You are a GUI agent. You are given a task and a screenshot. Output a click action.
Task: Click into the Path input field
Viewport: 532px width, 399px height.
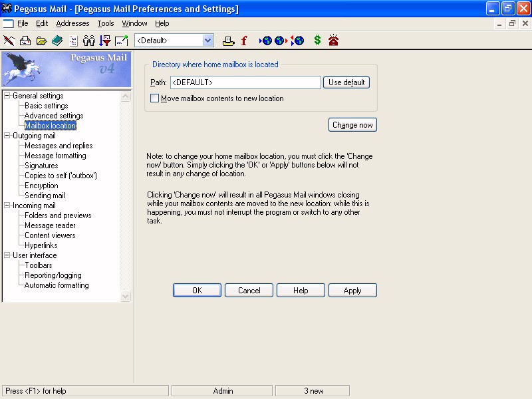[x=245, y=82]
